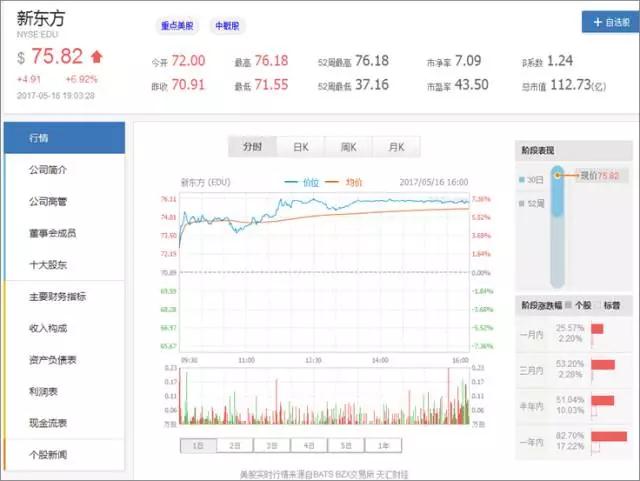Open 公司高管 in sidebar

click(x=64, y=201)
